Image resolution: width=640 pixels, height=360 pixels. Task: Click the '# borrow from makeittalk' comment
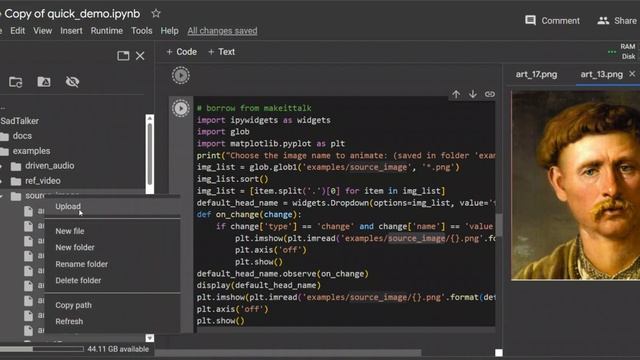(254, 108)
